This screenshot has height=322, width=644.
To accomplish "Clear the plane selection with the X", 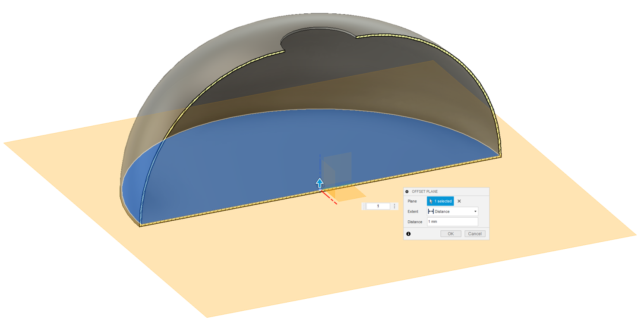I will click(459, 201).
